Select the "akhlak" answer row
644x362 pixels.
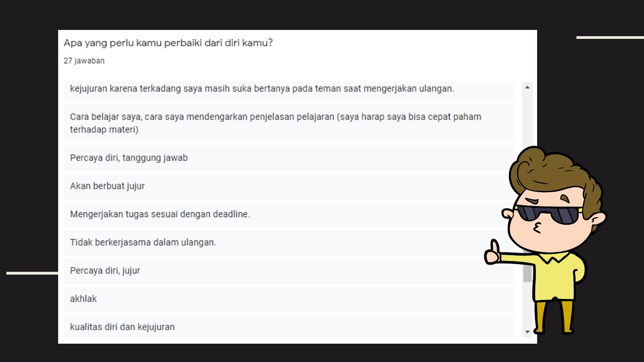[x=289, y=299]
